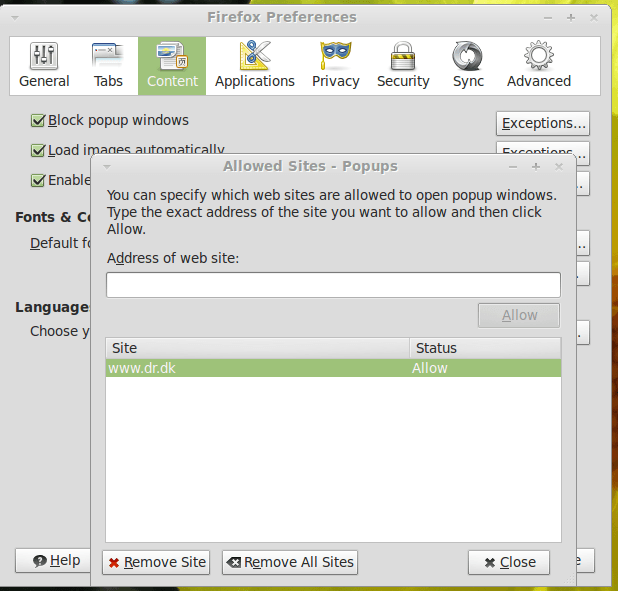This screenshot has width=618, height=591.
Task: Minimize the Allowed Sites - Popups window
Action: pos(513,167)
